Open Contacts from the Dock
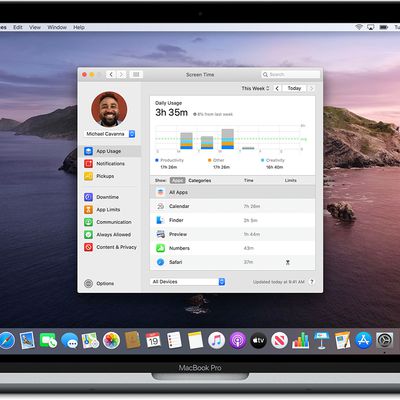Viewport: 400px width, 400px height. click(x=132, y=341)
